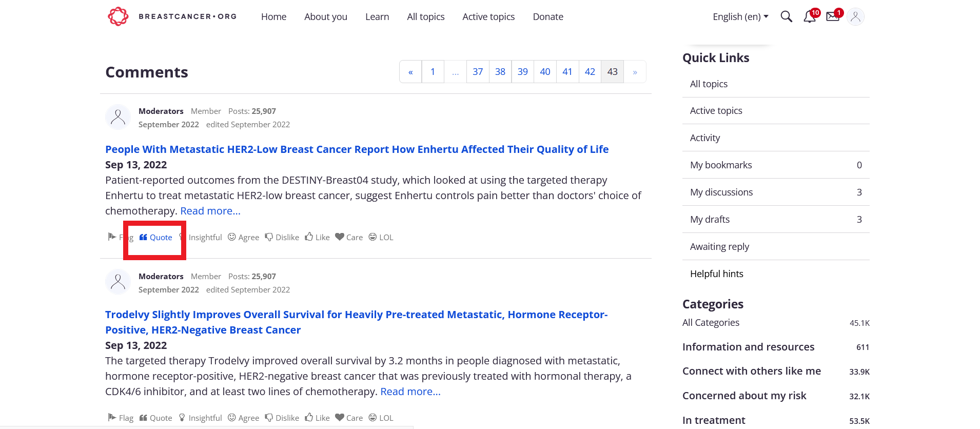Open the Trodelvy Overall Survival article title

tap(357, 322)
